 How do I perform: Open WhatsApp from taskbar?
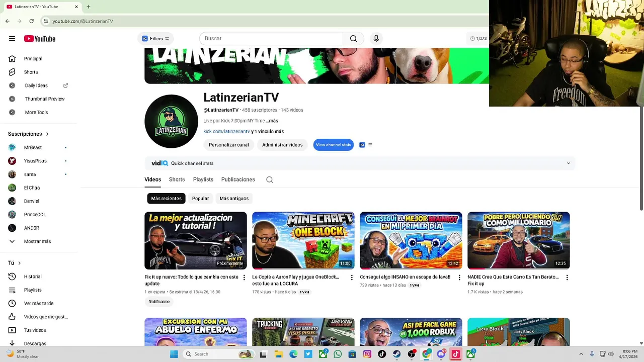click(338, 354)
